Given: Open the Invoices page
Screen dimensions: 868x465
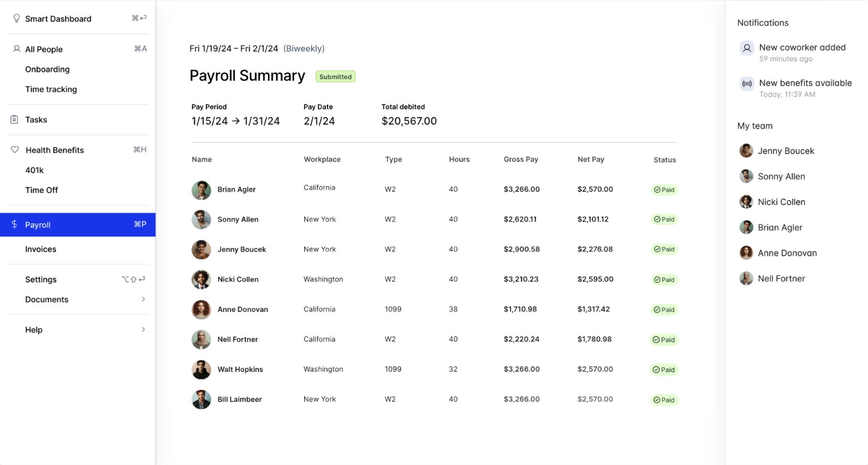Looking at the screenshot, I should pyautogui.click(x=41, y=249).
